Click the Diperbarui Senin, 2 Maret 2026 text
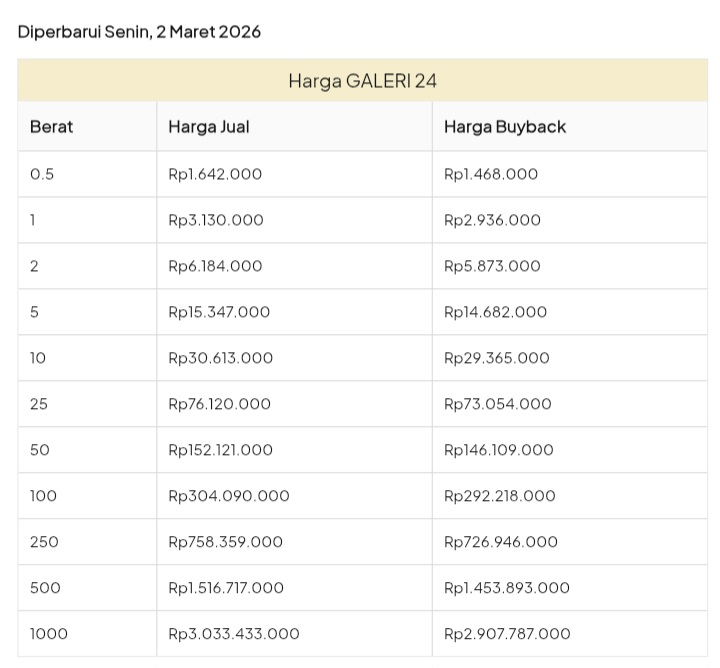 click(x=139, y=32)
